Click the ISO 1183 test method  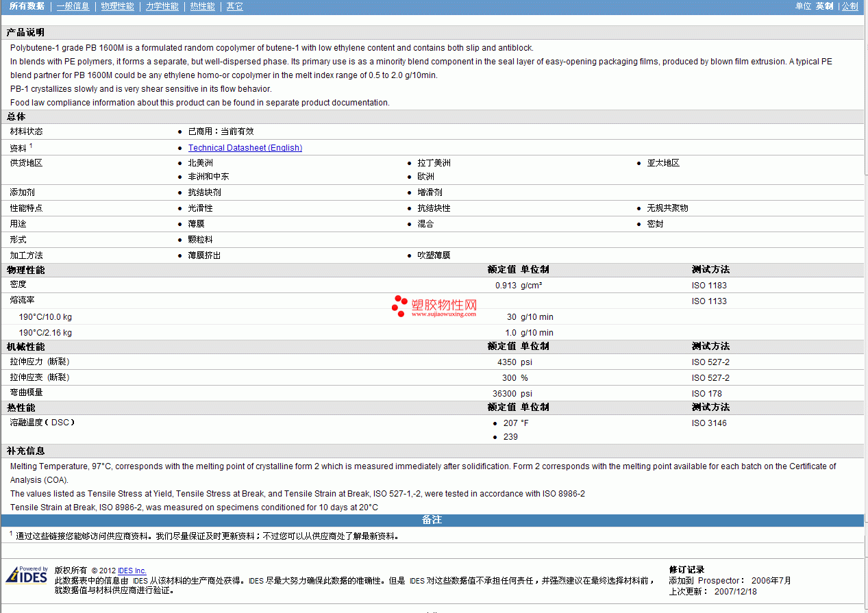click(x=709, y=286)
